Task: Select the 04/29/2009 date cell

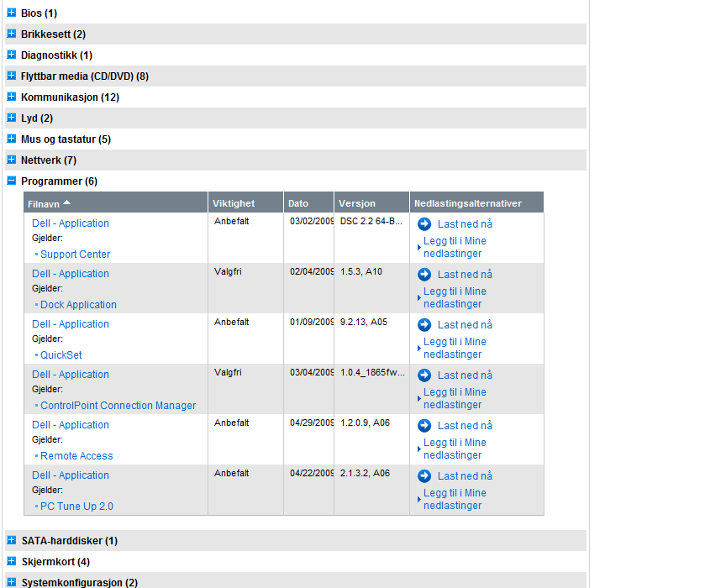Action: 311,423
